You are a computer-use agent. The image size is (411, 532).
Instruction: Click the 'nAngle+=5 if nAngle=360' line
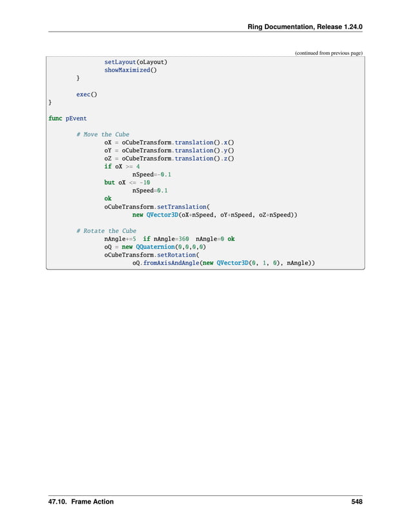coord(169,239)
